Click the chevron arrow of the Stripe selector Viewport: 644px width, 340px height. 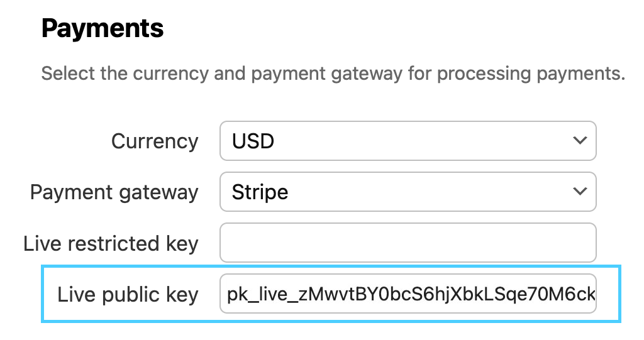[580, 191]
